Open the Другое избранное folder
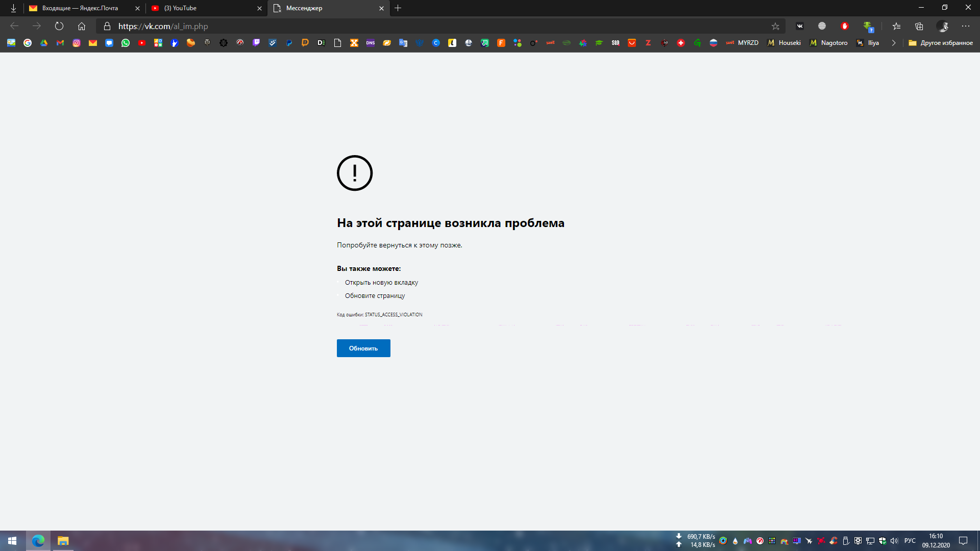This screenshot has height=551, width=980. click(x=941, y=43)
